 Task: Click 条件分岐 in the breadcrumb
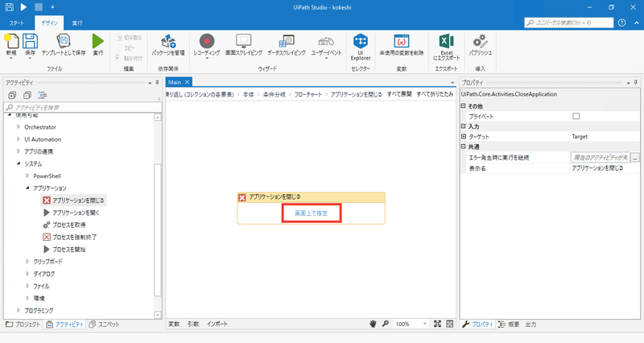coord(274,94)
